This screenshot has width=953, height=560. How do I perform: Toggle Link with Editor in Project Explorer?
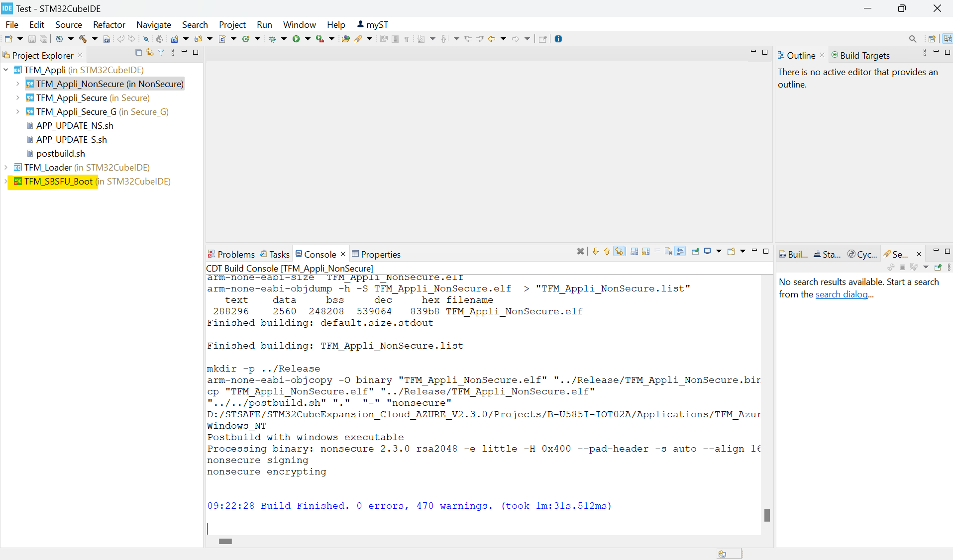tap(150, 52)
